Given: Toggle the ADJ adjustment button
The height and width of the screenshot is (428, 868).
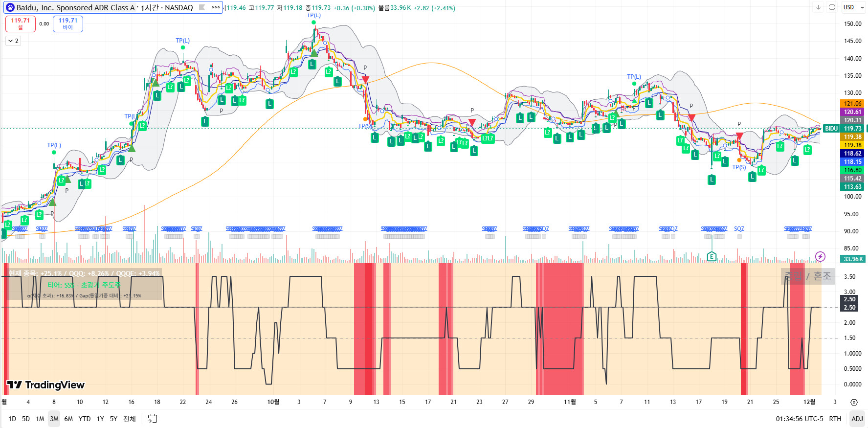Looking at the screenshot, I should pyautogui.click(x=857, y=419).
